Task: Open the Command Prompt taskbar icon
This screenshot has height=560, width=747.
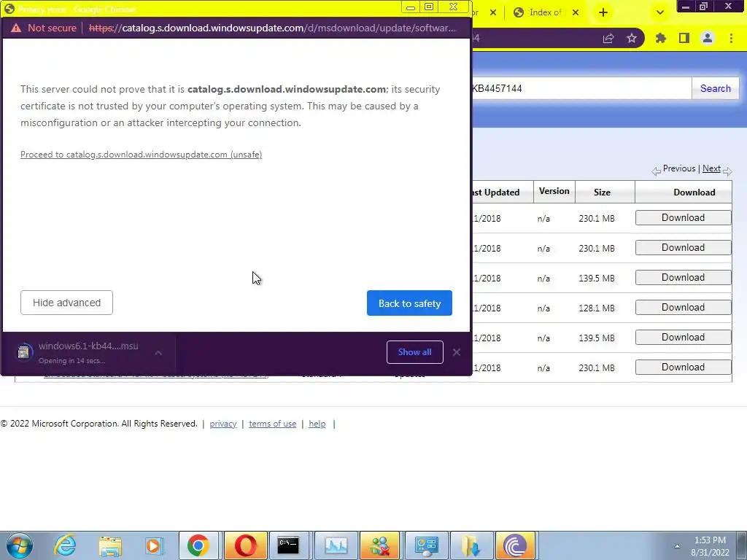Action: (288, 545)
